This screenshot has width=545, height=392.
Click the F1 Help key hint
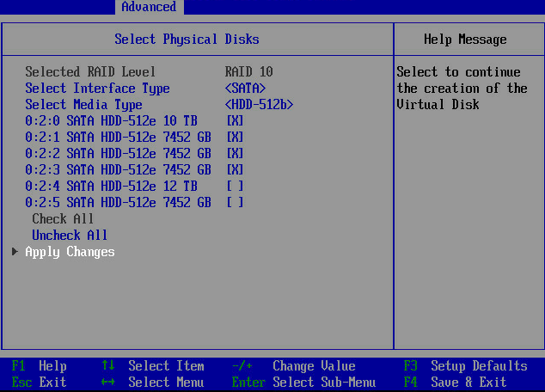point(39,365)
